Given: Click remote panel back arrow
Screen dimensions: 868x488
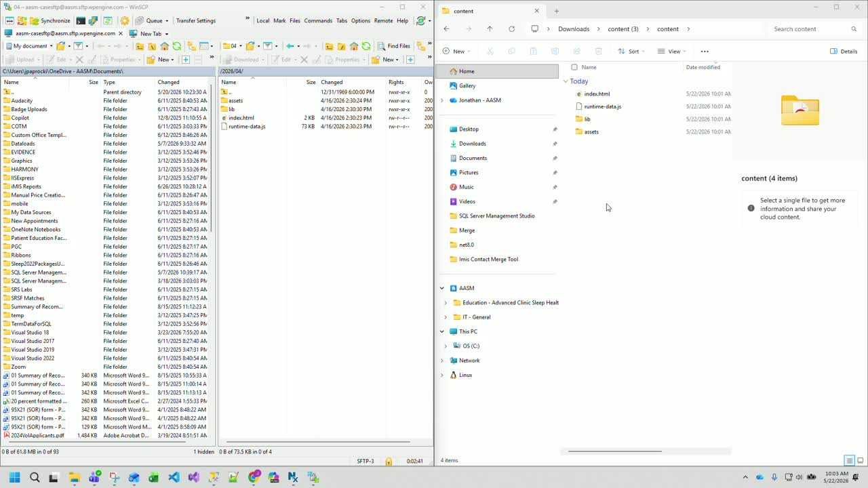Looking at the screenshot, I should click(x=291, y=46).
